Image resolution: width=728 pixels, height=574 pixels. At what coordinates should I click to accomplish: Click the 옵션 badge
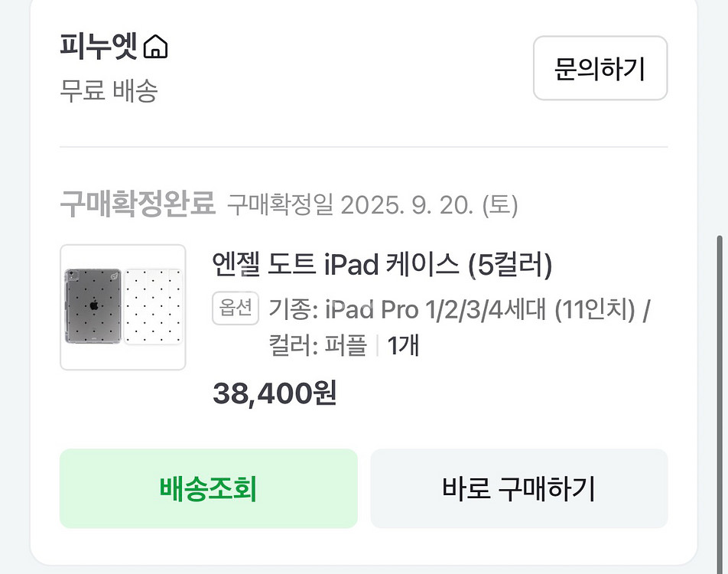(x=236, y=309)
